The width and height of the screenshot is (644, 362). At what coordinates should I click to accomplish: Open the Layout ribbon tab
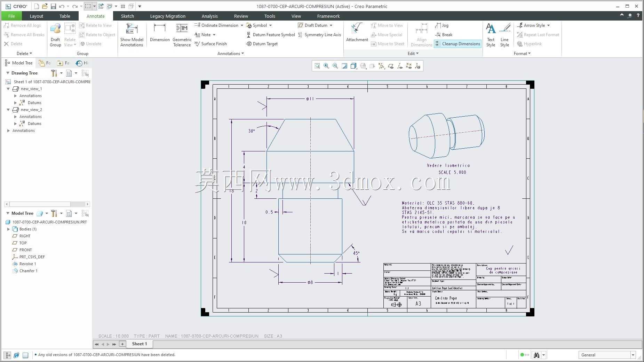(x=36, y=16)
